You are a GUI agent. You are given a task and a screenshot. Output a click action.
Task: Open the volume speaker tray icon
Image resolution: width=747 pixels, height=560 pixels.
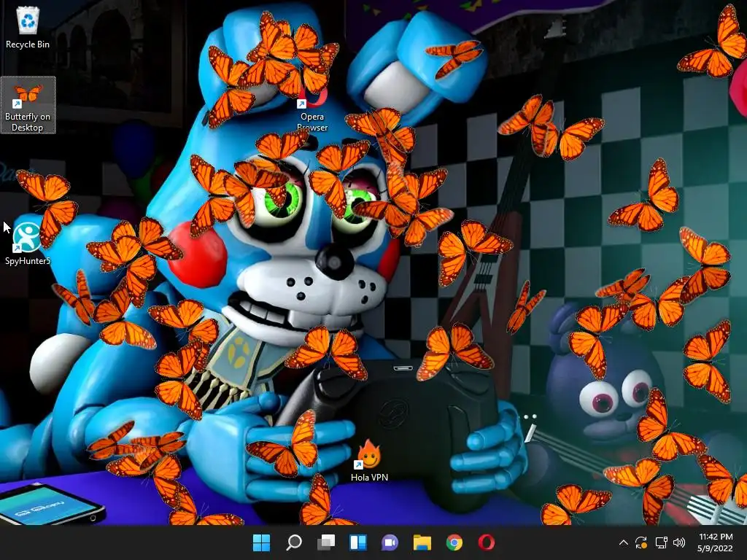[x=679, y=542]
